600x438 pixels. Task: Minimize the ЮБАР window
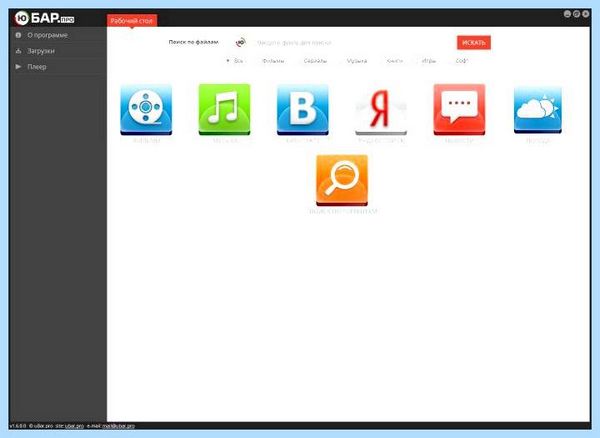(x=567, y=14)
